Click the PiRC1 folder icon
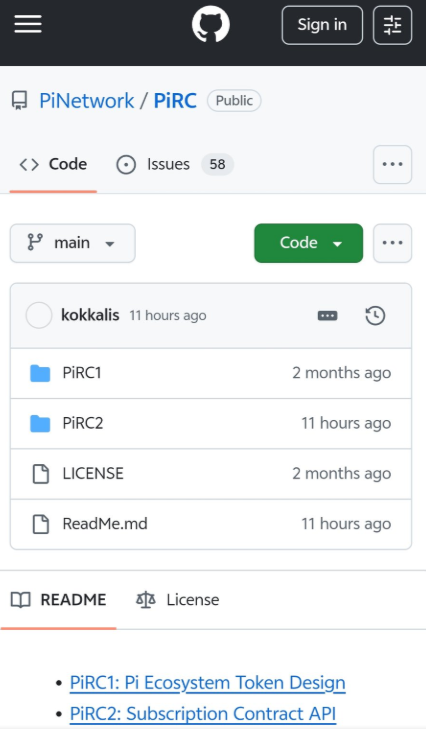 [40, 373]
